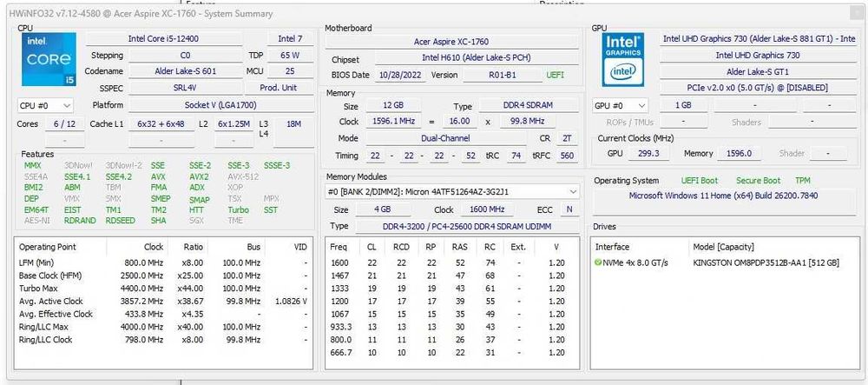Click BIOS Version R01-B1 field
Image resolution: width=868 pixels, height=385 pixels.
[x=503, y=75]
